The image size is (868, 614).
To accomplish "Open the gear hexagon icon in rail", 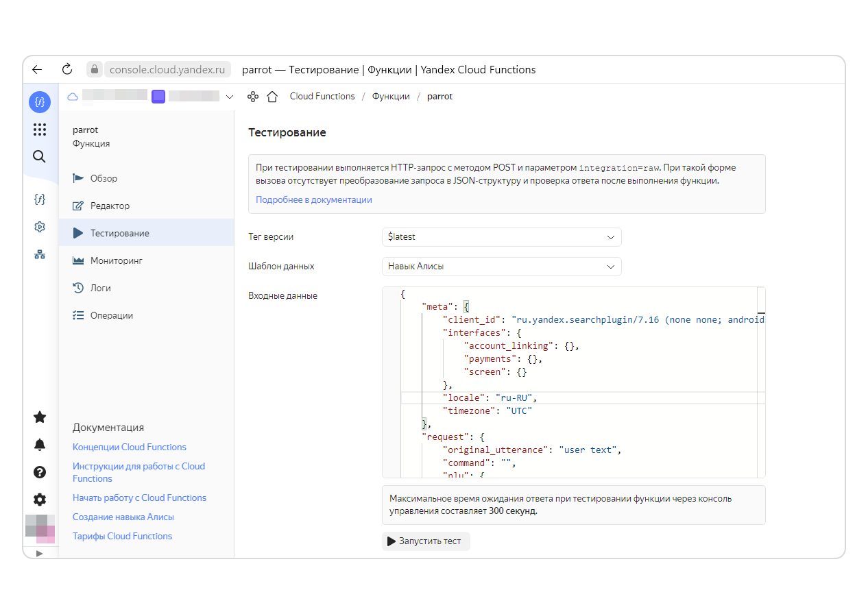I will click(x=40, y=227).
